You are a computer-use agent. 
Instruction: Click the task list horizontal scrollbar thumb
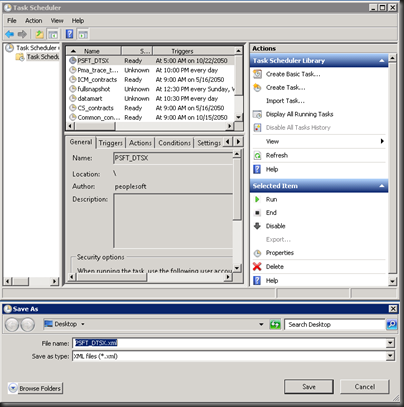pos(95,126)
